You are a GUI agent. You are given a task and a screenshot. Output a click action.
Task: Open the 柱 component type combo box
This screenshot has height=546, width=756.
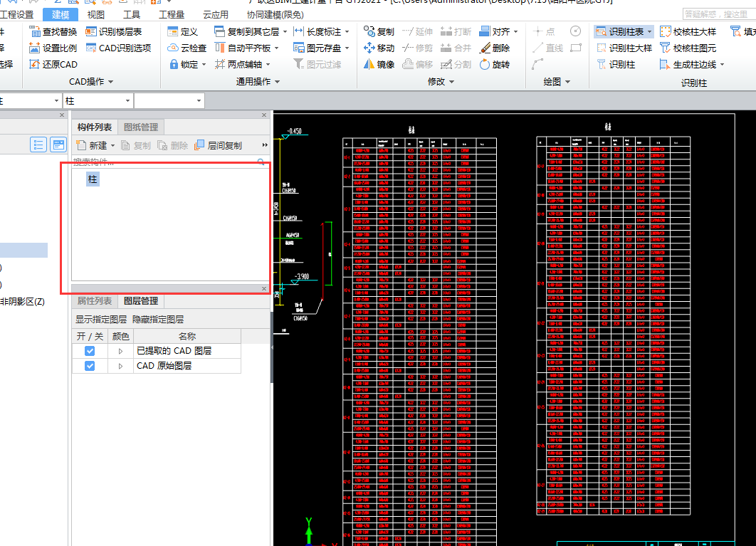tap(98, 101)
